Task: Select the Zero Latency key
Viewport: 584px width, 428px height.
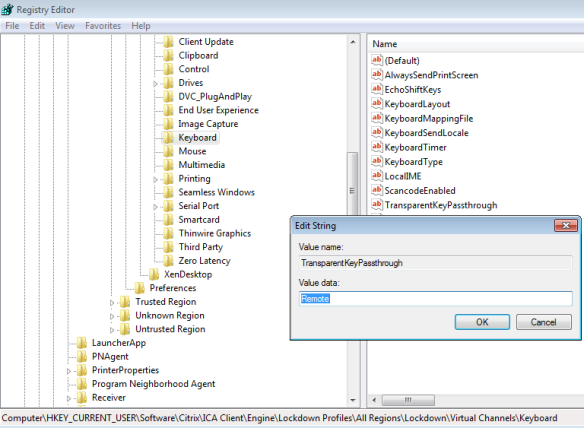Action: 204,261
